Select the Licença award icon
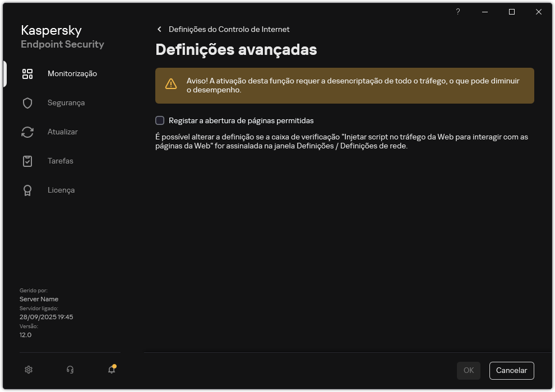 point(27,190)
